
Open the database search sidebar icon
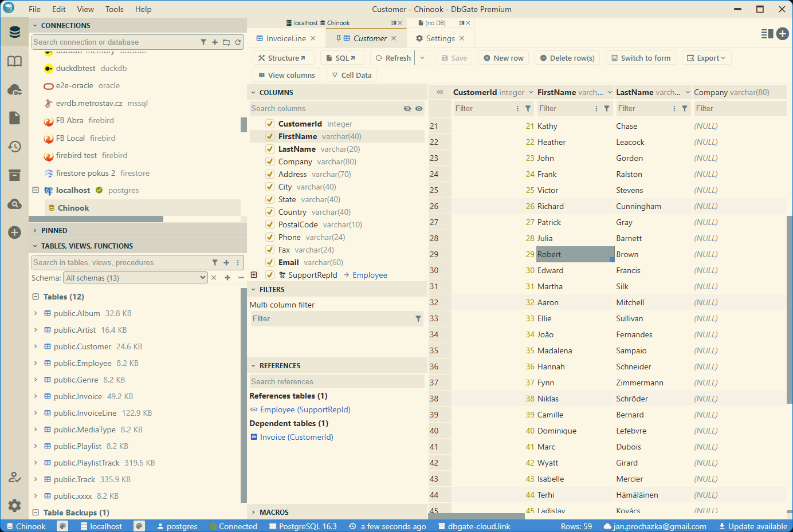pos(14,204)
